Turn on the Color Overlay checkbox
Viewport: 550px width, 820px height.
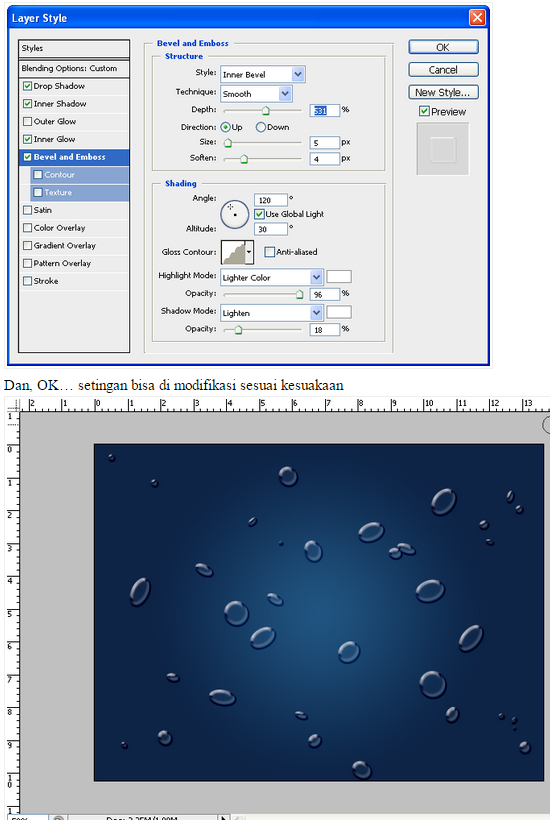click(x=28, y=228)
